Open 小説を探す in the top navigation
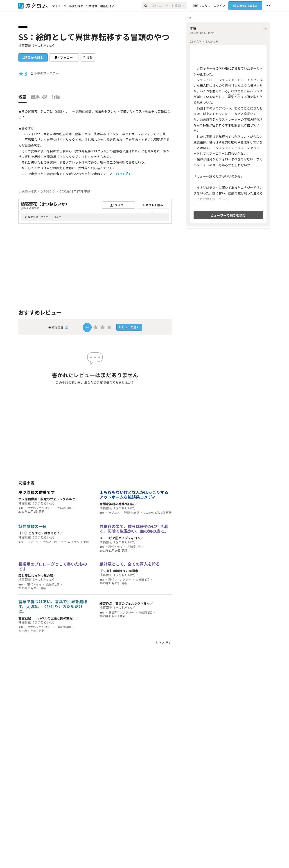This screenshot has width=289, height=868. pos(76,6)
